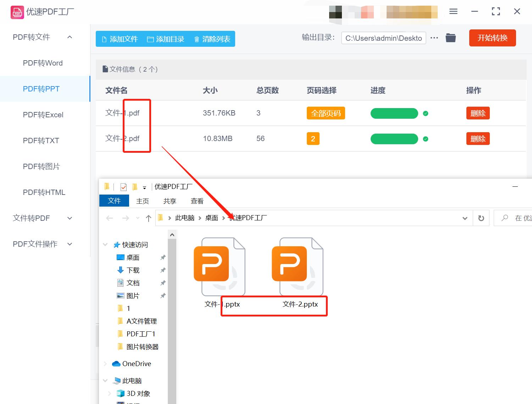The image size is (532, 404).
Task: Select PDF转Word in the sidebar
Action: click(43, 63)
